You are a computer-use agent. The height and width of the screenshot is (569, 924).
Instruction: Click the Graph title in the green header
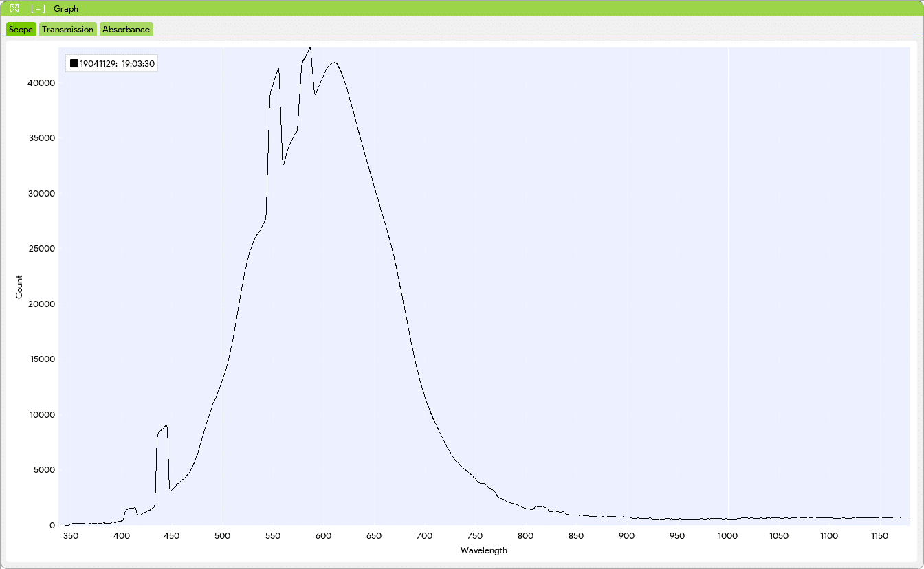(x=67, y=8)
